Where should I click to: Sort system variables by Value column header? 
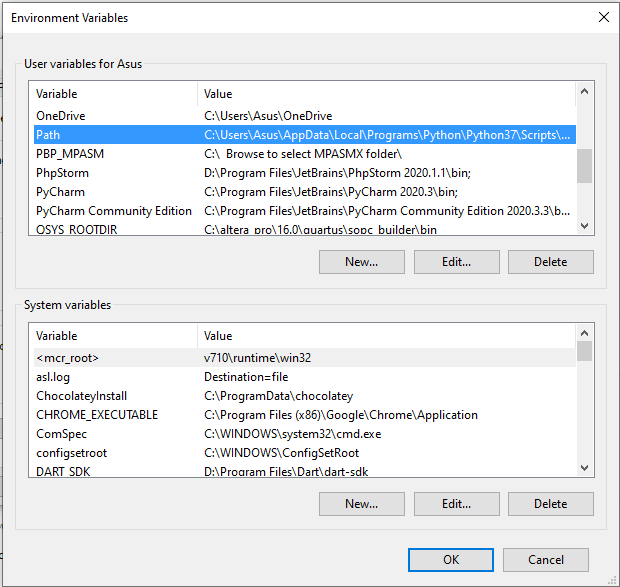point(385,336)
